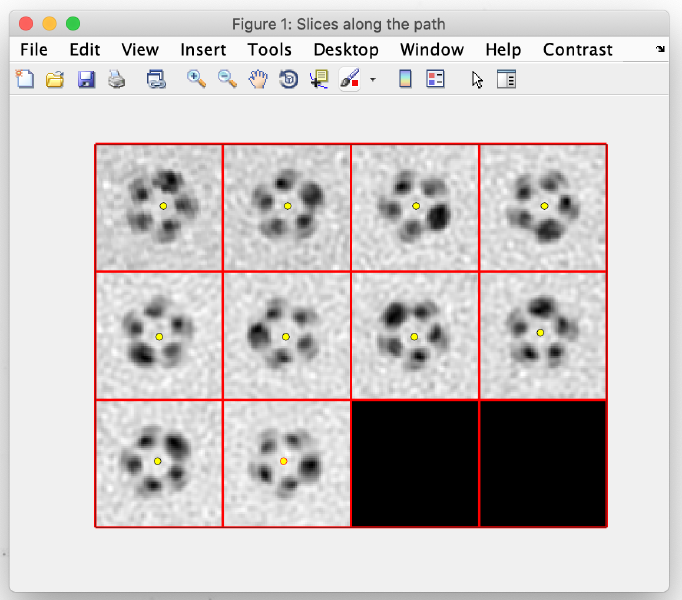Save the figure with the floppy icon
The image size is (682, 600).
click(x=86, y=80)
